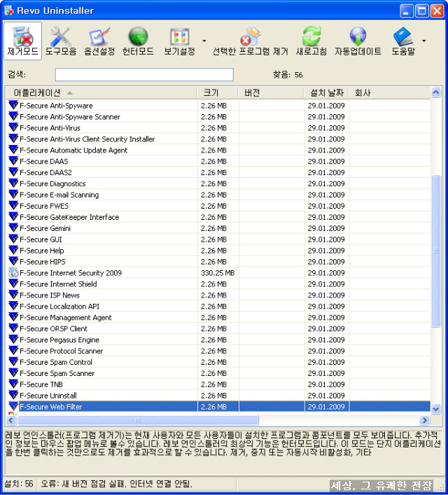This screenshot has height=495, width=448.
Task: Click horizontal scrollbar right arrow
Action: point(425,420)
